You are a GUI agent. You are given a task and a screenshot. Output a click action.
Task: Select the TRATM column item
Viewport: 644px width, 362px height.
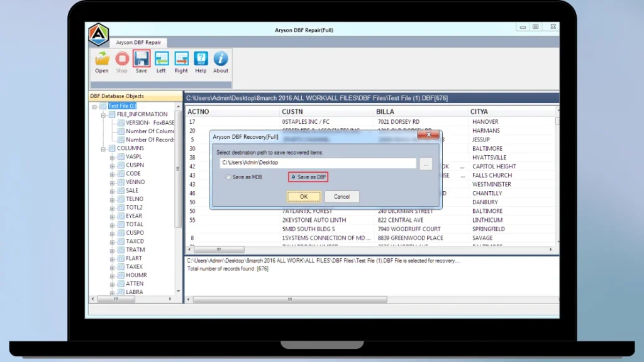[135, 250]
